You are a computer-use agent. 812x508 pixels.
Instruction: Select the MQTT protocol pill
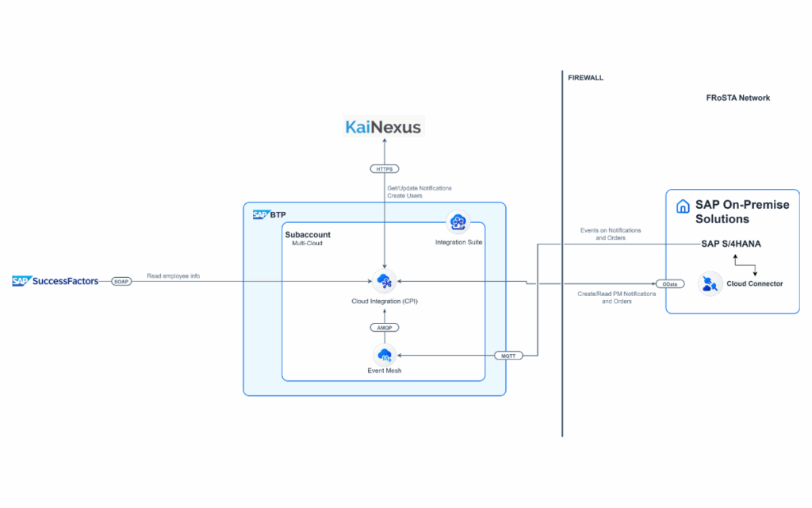[x=508, y=356]
